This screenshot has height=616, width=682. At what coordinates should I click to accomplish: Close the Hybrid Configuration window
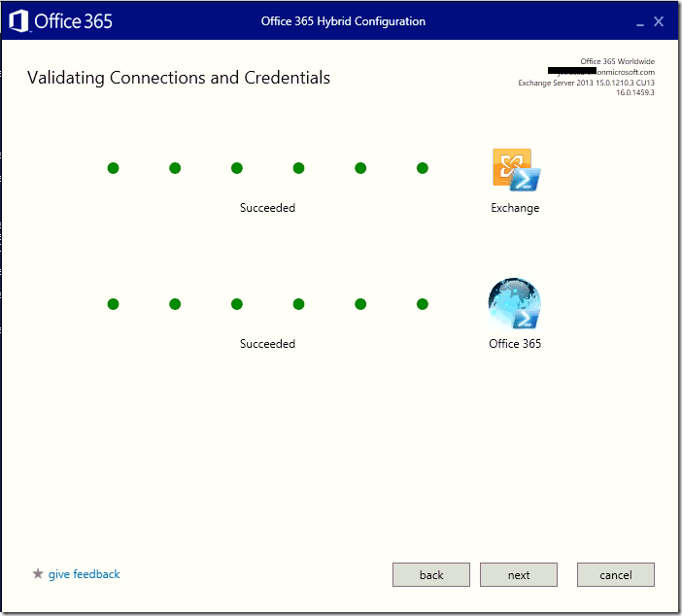tap(659, 21)
